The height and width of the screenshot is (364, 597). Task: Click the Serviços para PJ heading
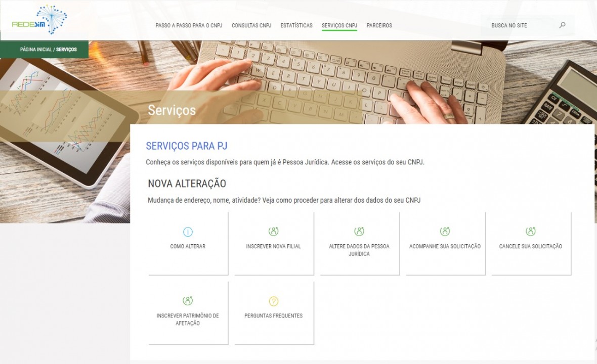click(x=187, y=146)
